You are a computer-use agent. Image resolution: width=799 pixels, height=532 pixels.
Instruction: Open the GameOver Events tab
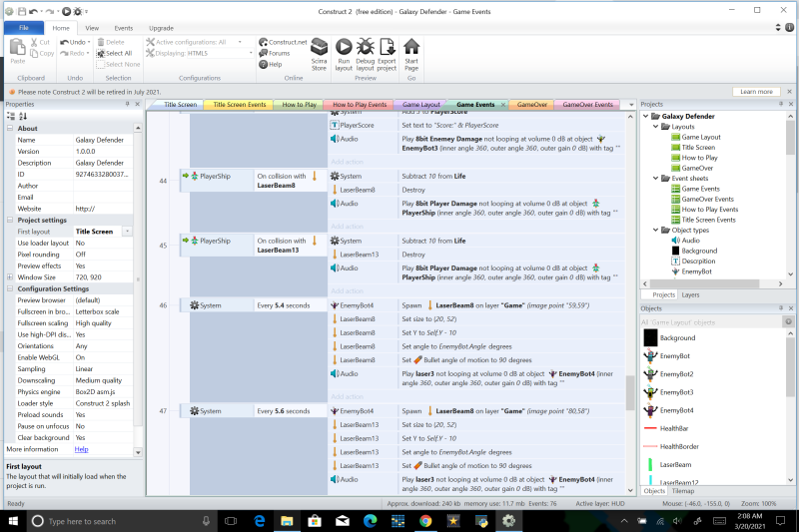click(x=587, y=105)
